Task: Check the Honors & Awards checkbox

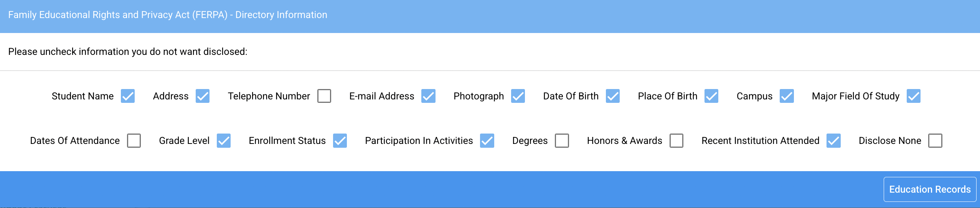Action: (x=676, y=140)
